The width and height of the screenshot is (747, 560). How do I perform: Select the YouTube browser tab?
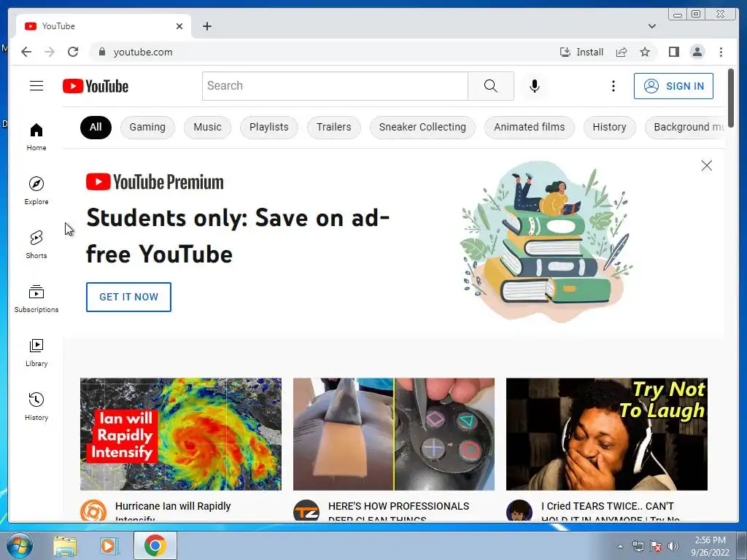pos(104,26)
